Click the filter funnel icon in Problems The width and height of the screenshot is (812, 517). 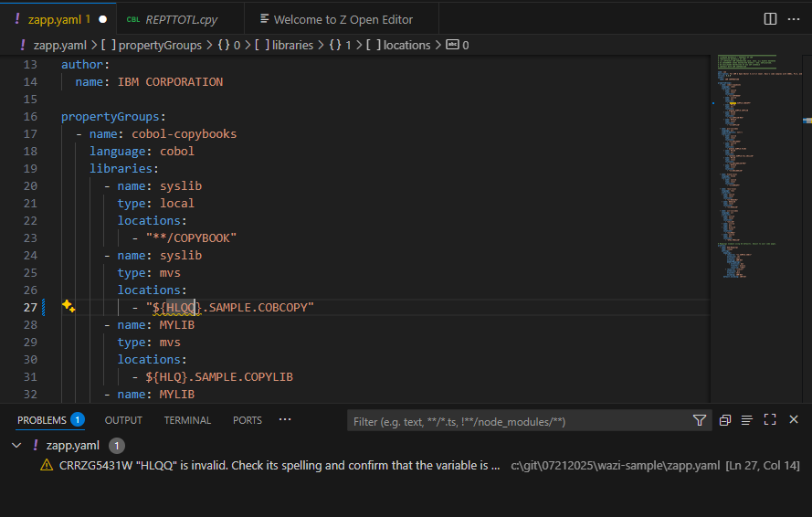click(x=700, y=420)
